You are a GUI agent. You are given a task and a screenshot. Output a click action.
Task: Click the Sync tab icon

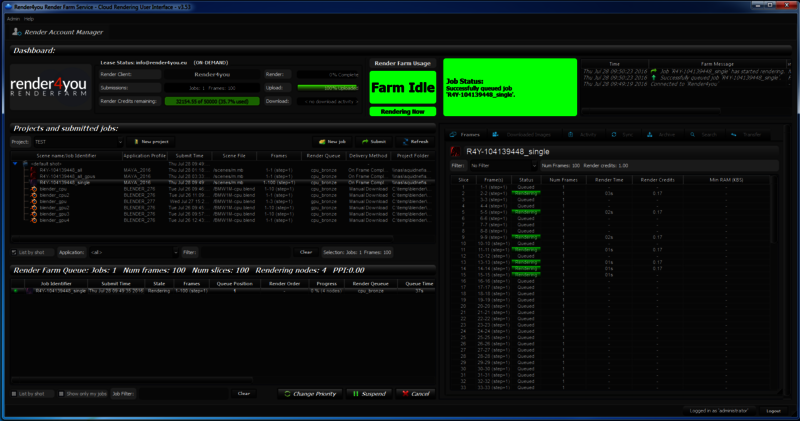pos(612,134)
